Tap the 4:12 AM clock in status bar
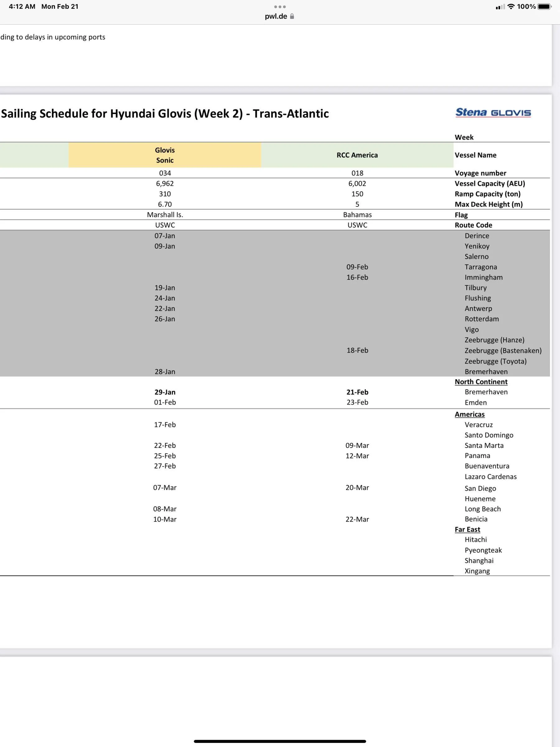This screenshot has width=560, height=747. 22,7
